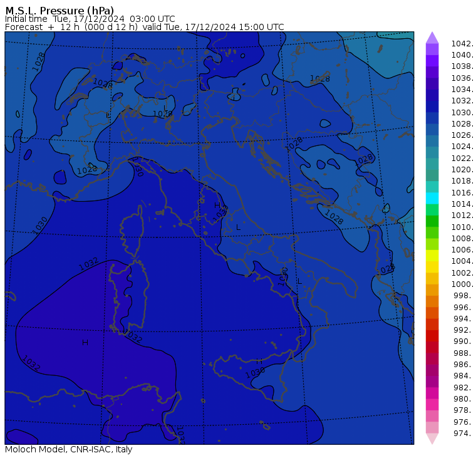This screenshot has width=476, height=458.
Task: Click the upper violet arrow tip of the colorbar
Action: 432,38
